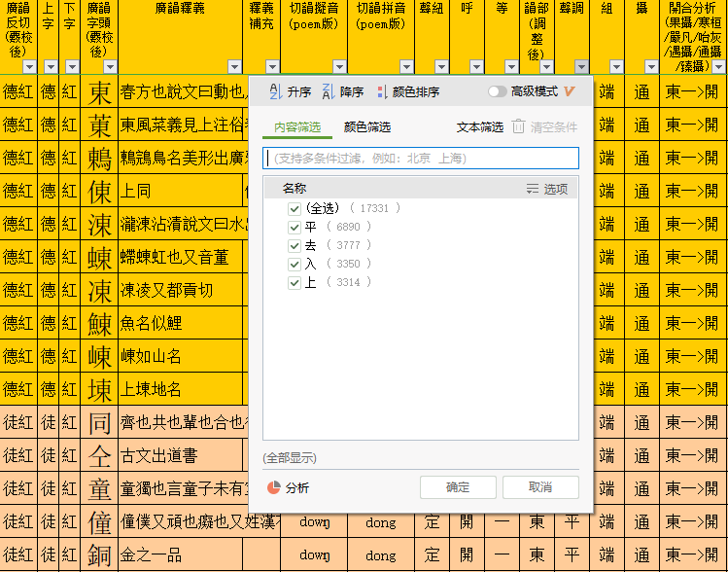The height and width of the screenshot is (572, 728).
Task: Open filter dropdown for 廣韻反切 column
Action: (x=29, y=67)
